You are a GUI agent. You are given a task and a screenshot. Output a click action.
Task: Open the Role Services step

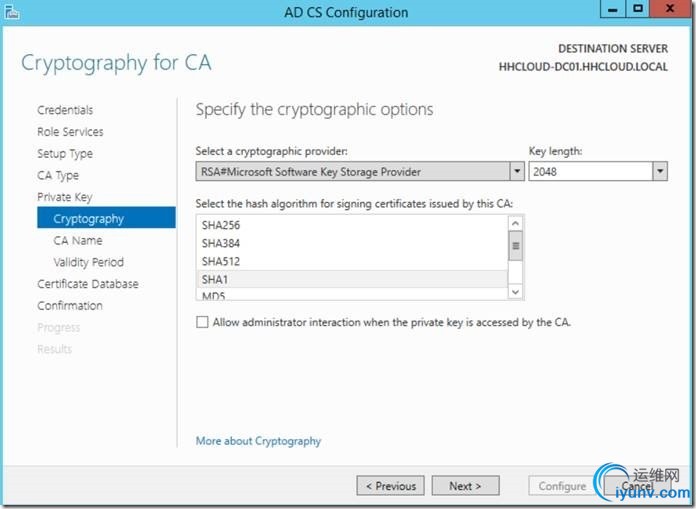70,132
